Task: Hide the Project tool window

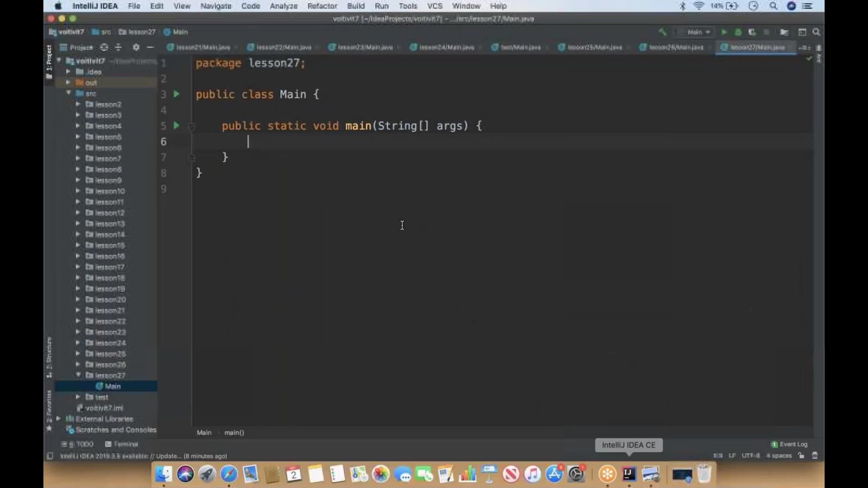Action: click(151, 47)
